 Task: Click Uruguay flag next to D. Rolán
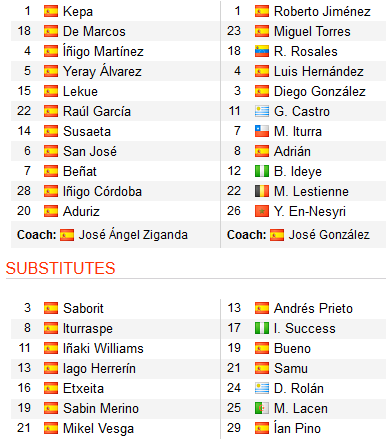[262, 388]
